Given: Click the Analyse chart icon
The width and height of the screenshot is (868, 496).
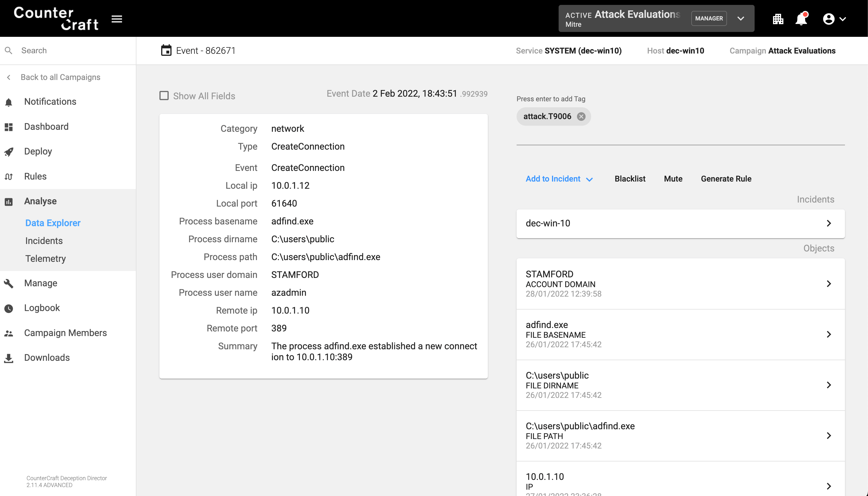Looking at the screenshot, I should (9, 202).
